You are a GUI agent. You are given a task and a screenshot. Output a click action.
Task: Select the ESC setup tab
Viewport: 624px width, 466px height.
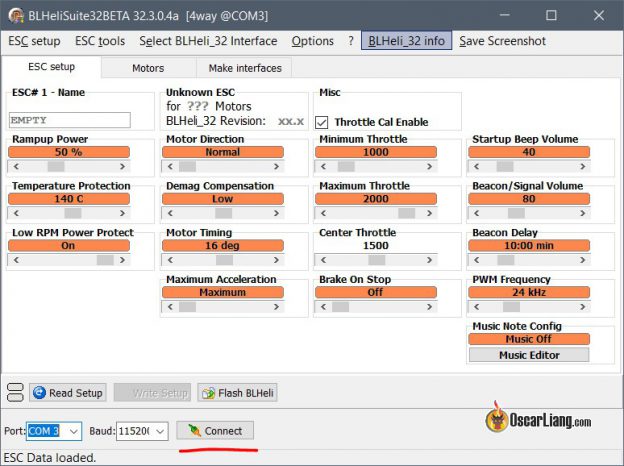51,67
